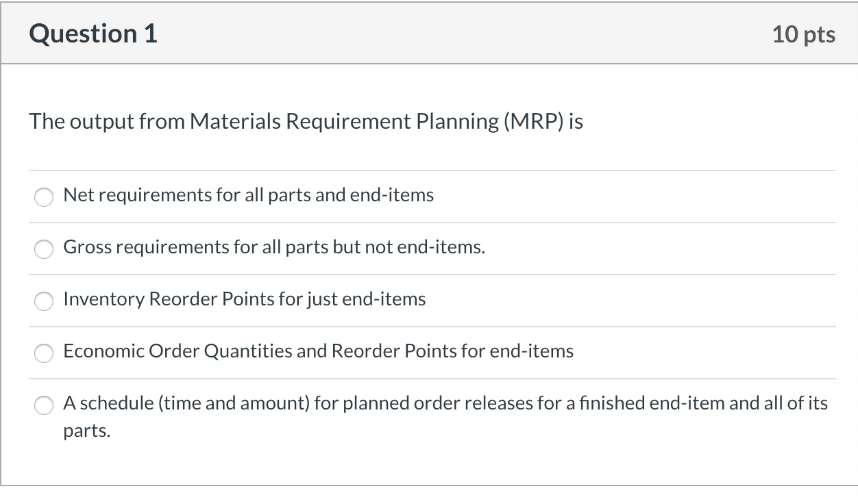Click the radio circle beside Gross requirements
Image resolution: width=858 pixels, height=504 pixels.
tap(44, 249)
